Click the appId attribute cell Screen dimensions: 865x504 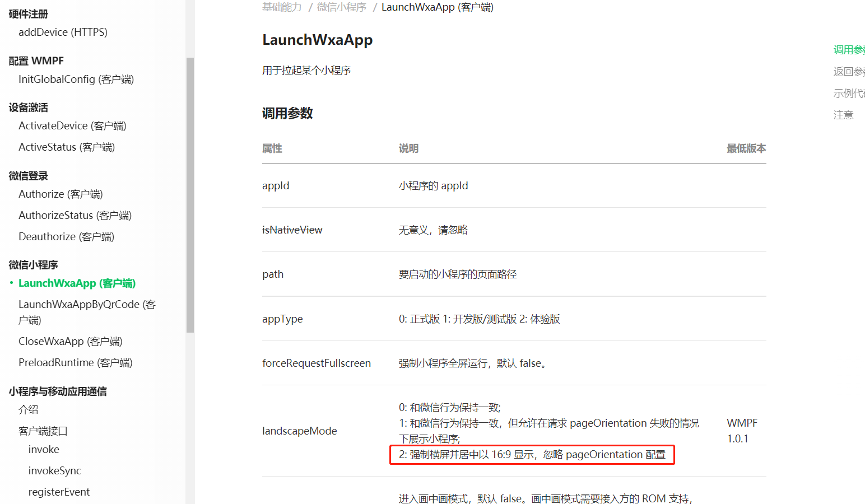tap(276, 186)
